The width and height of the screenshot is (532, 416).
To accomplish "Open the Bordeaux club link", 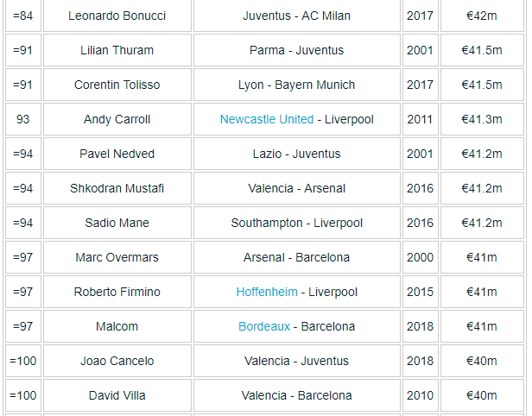I will pos(264,326).
